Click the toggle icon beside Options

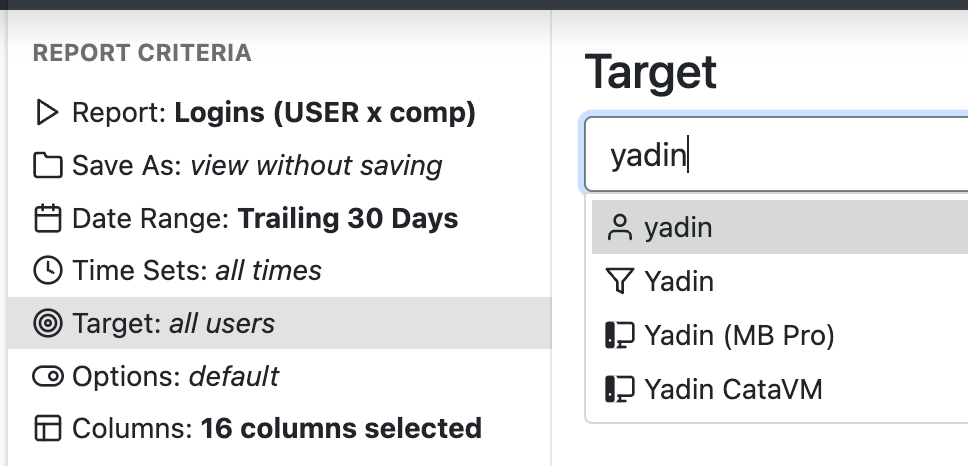pos(47,376)
